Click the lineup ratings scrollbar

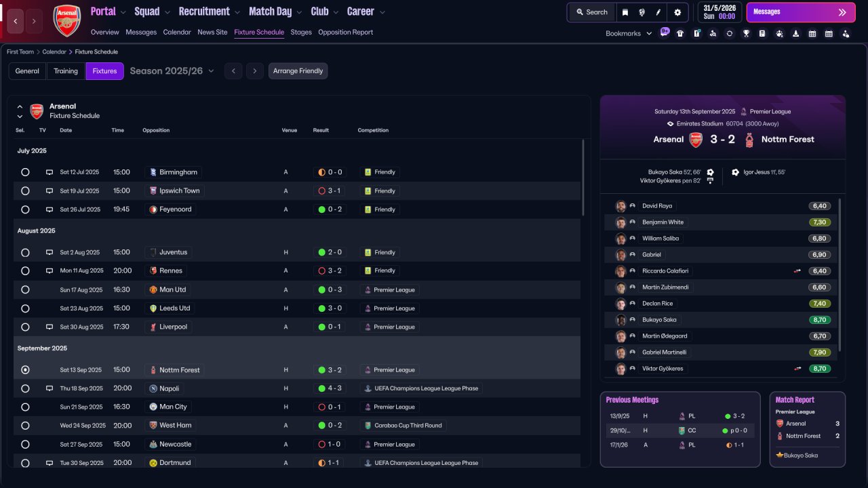coord(840,274)
